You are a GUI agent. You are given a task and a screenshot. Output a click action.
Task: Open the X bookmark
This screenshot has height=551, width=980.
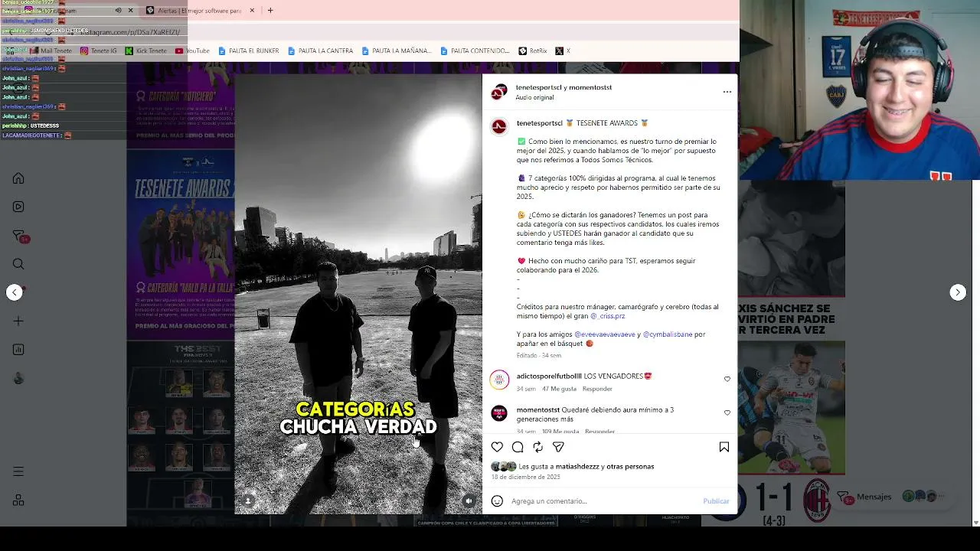pyautogui.click(x=563, y=51)
